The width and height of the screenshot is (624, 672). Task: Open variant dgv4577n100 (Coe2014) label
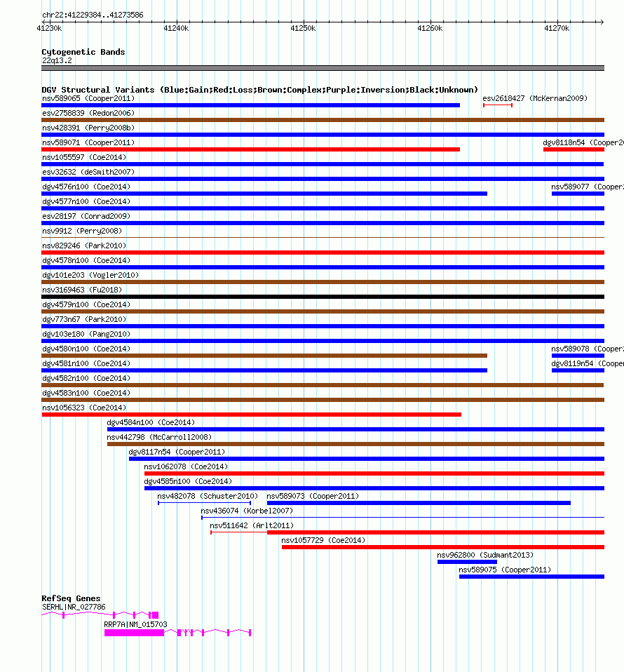click(x=86, y=201)
